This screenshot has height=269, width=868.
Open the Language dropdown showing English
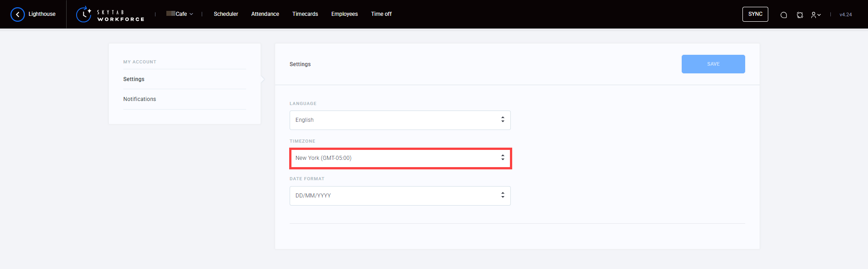[394, 120]
